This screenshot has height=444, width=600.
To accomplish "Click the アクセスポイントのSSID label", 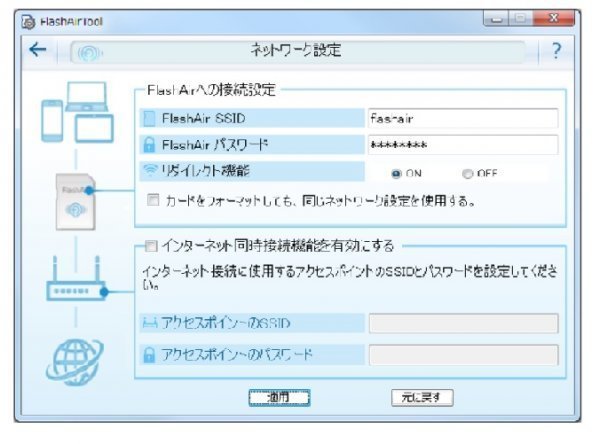I will pos(226,323).
